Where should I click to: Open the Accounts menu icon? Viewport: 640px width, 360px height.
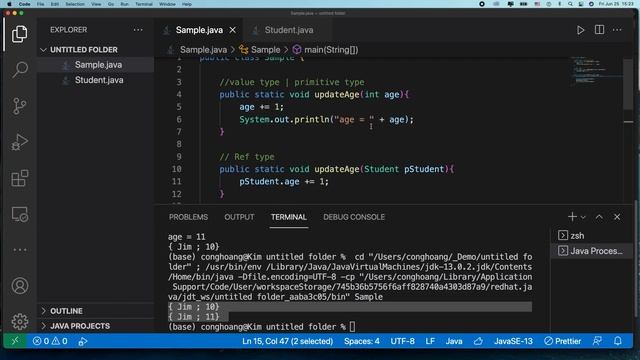point(19,286)
